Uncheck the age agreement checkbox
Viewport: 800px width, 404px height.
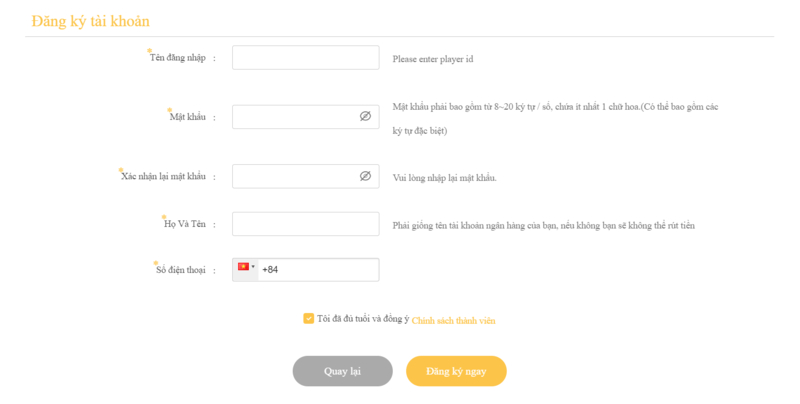click(308, 318)
